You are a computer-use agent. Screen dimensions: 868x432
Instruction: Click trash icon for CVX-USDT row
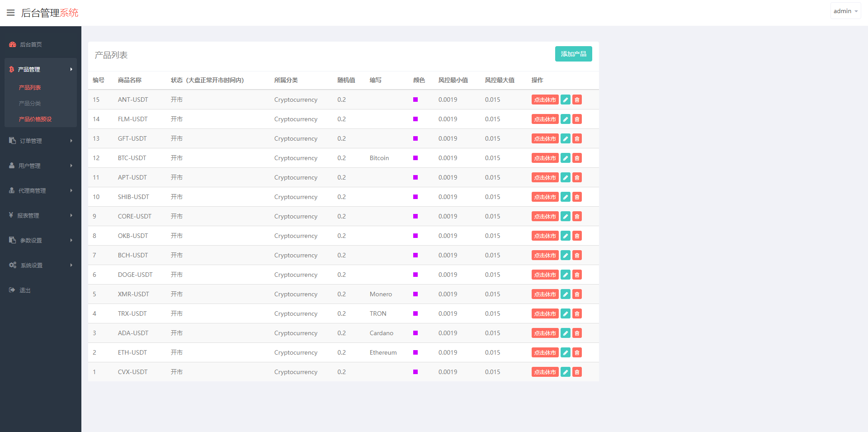[x=577, y=372]
